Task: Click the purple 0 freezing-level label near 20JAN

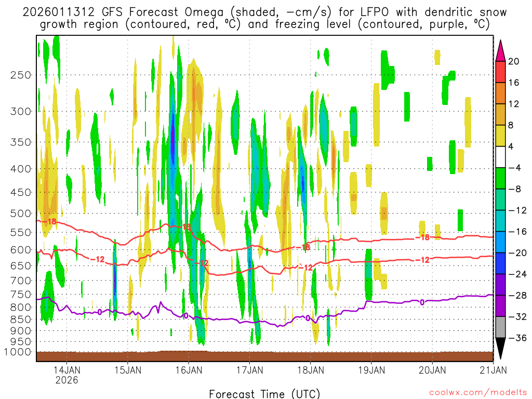Action: click(x=422, y=302)
